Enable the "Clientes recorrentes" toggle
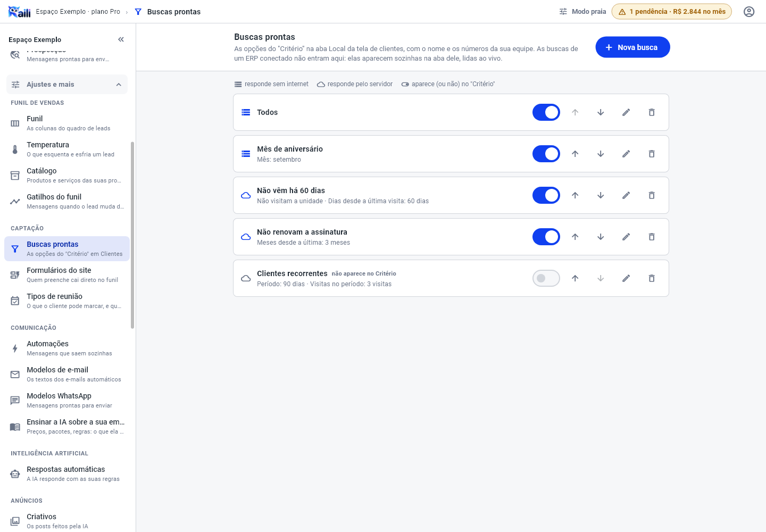Screen dimensions: 766x532 coord(546,278)
